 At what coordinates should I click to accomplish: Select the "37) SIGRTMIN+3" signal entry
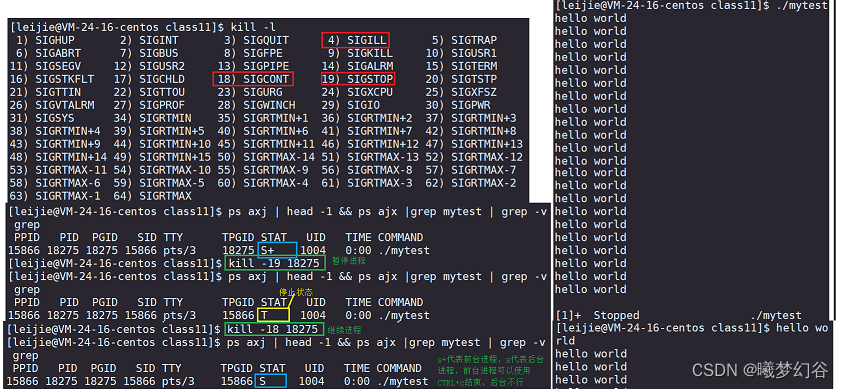point(471,118)
